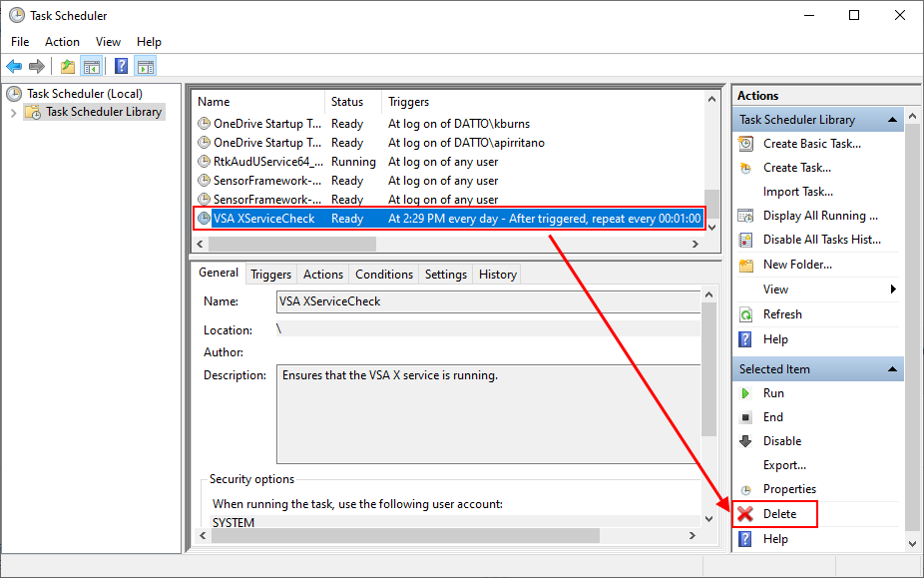Click End for the selected task
The height and width of the screenshot is (578, 924).
pyautogui.click(x=772, y=417)
